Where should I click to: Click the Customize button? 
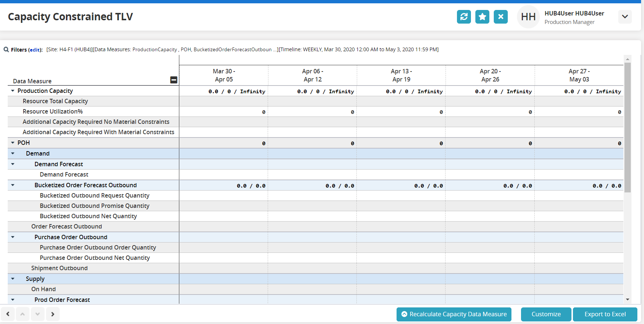[546, 314]
